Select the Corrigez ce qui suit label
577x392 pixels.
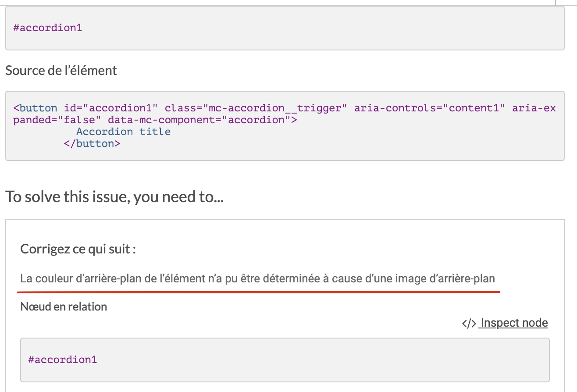[77, 249]
